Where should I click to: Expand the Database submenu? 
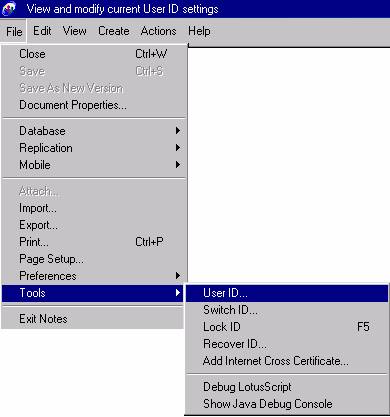pos(93,131)
